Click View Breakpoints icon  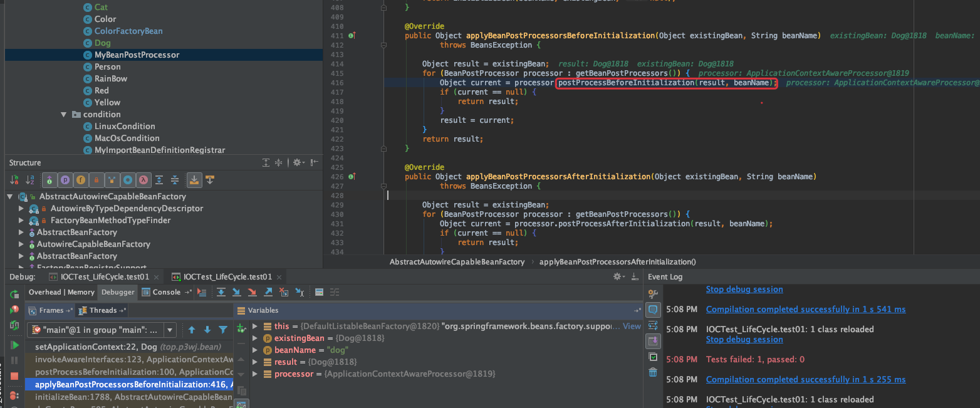pyautogui.click(x=14, y=395)
